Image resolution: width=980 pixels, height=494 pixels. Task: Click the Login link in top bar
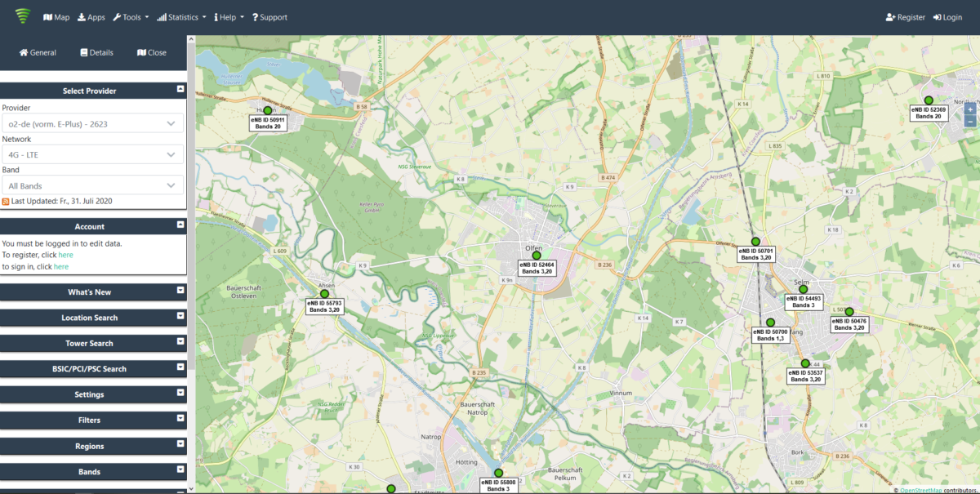click(947, 17)
